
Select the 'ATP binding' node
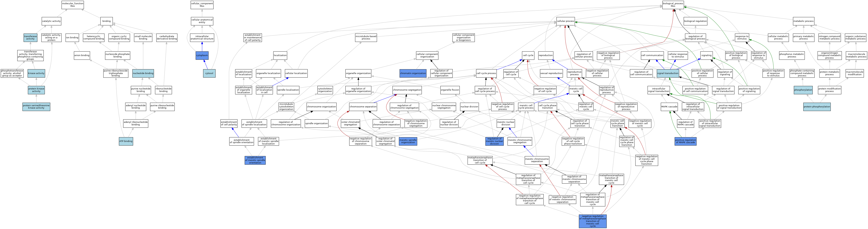point(126,141)
